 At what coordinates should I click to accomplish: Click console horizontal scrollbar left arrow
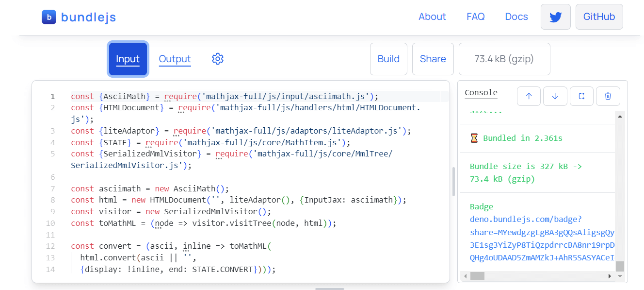tap(466, 276)
